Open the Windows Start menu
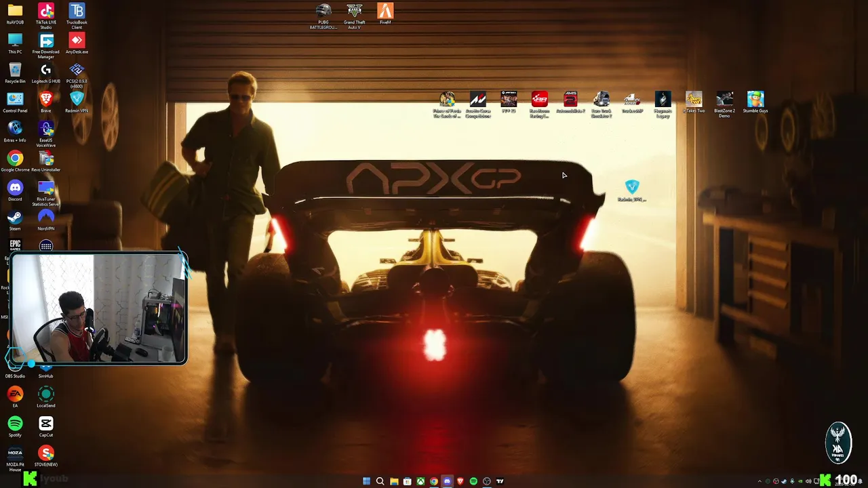 click(x=367, y=481)
